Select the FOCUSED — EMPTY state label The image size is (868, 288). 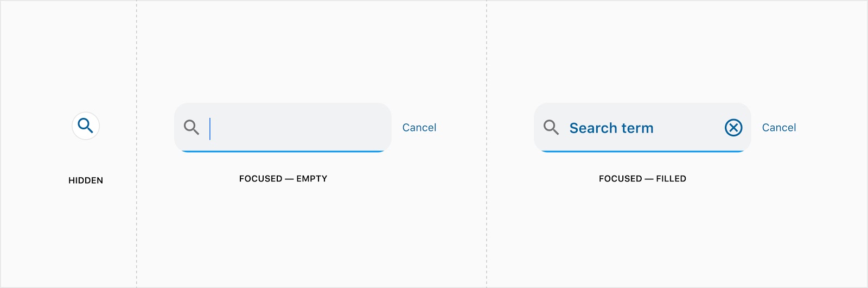click(x=283, y=179)
